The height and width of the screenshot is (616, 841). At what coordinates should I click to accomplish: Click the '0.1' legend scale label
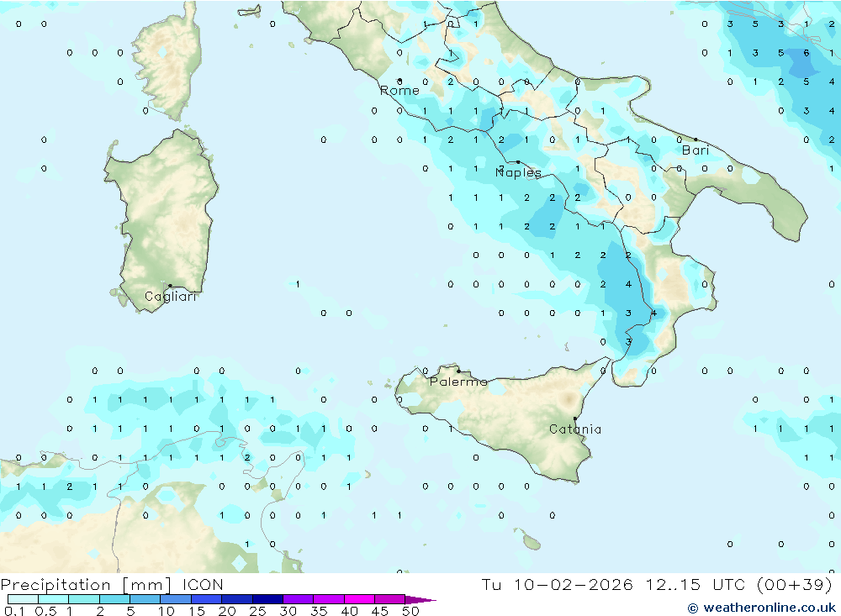[14, 611]
